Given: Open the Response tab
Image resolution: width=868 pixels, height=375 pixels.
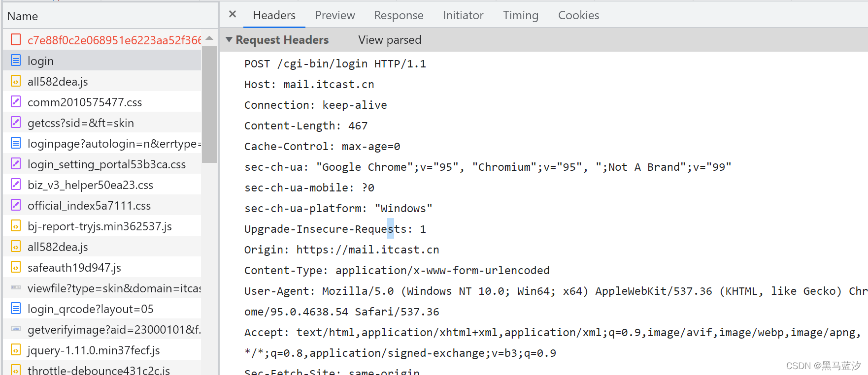Looking at the screenshot, I should point(399,15).
